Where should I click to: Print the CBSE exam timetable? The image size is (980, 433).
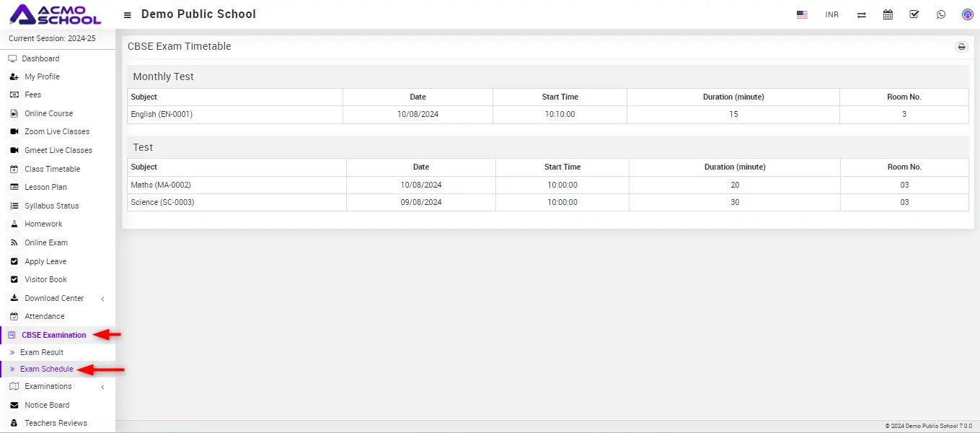(x=961, y=47)
